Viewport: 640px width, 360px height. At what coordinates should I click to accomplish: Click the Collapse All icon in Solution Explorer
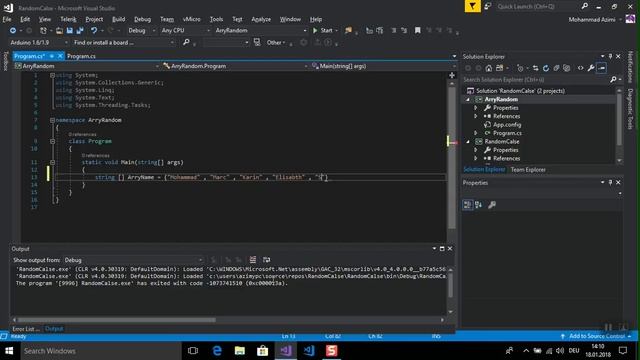556,68
